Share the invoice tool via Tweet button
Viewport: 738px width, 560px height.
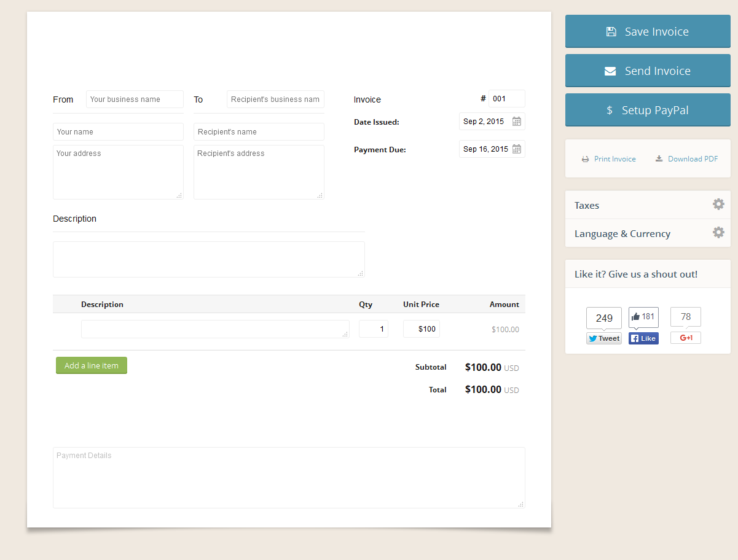603,338
